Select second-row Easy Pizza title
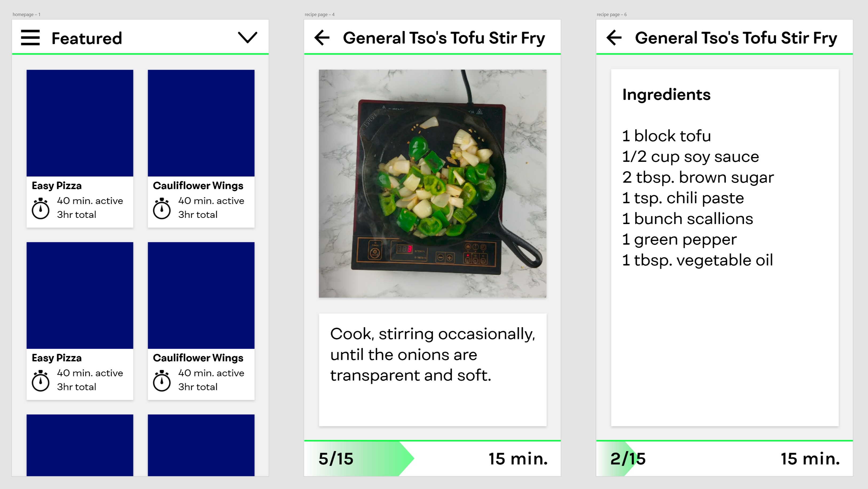 pos(57,358)
